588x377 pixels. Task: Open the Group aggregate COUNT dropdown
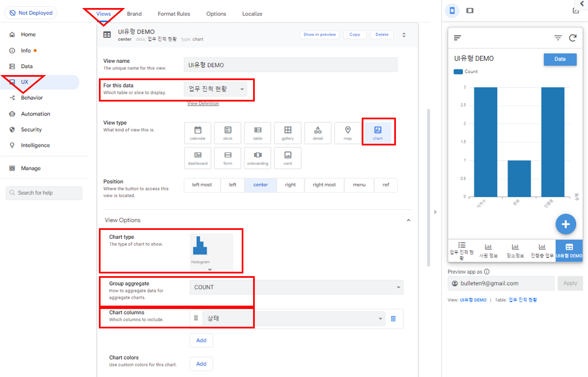coord(296,287)
